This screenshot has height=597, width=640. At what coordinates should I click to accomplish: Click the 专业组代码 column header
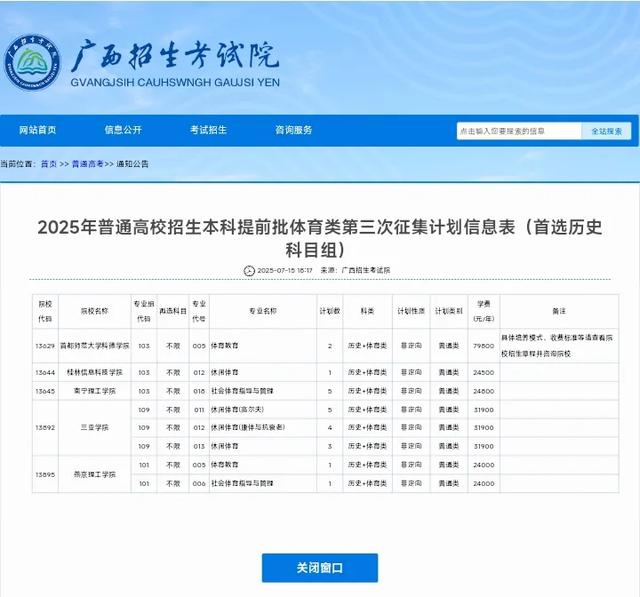144,311
